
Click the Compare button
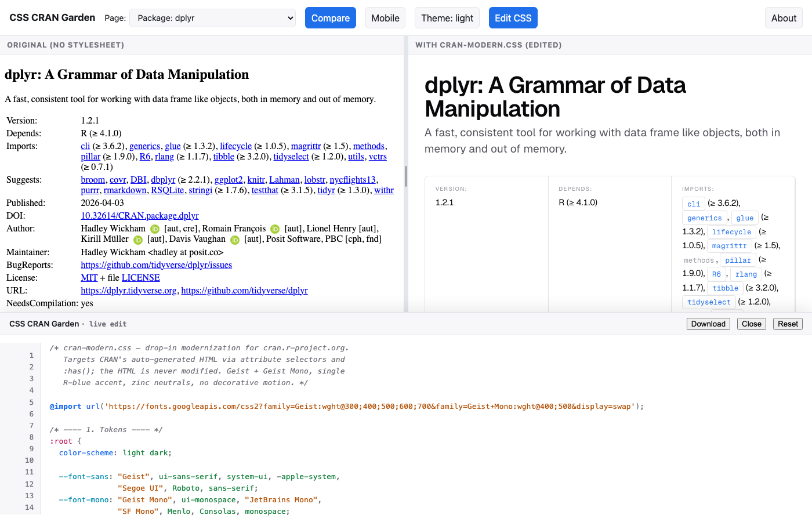coord(331,18)
